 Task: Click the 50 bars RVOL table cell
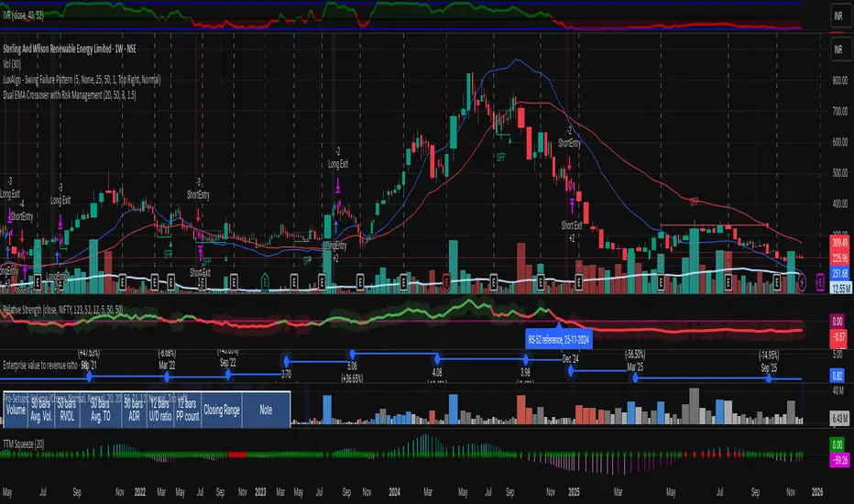click(67, 410)
